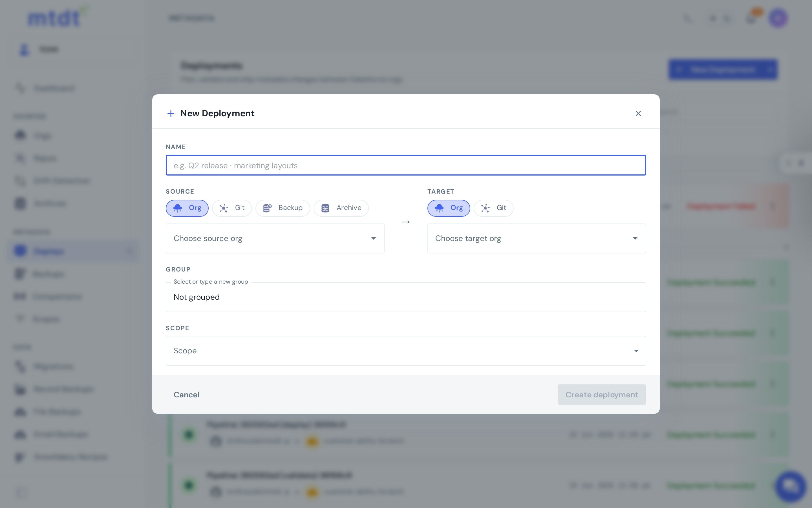Click the plus icon beside New Deployment title

tap(171, 113)
